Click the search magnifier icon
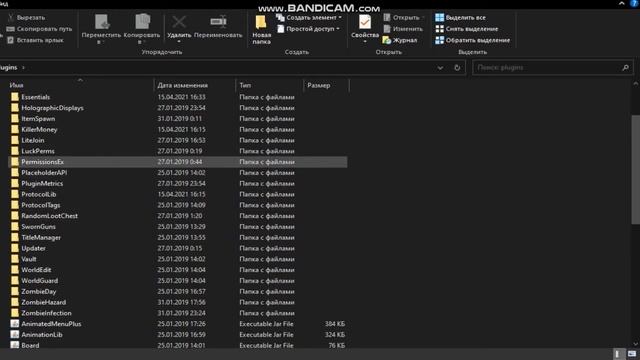Image resolution: width=640 pixels, height=360 pixels. click(625, 68)
